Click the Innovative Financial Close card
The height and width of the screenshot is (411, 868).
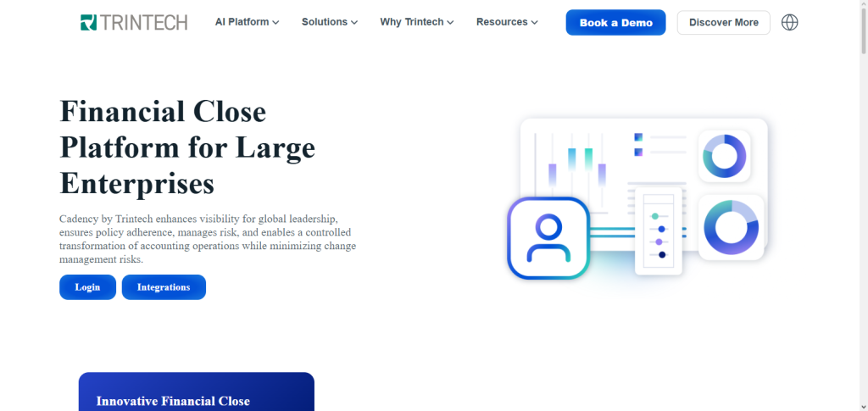click(197, 392)
